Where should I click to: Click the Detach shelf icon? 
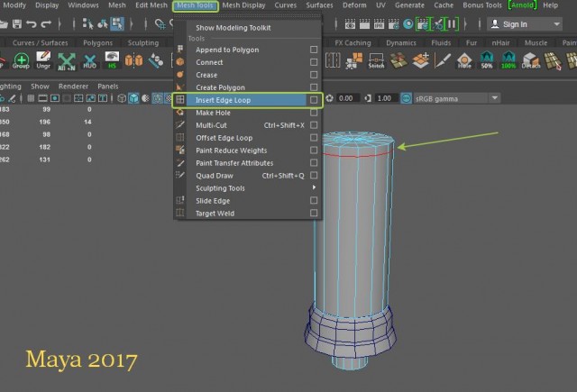point(531,60)
